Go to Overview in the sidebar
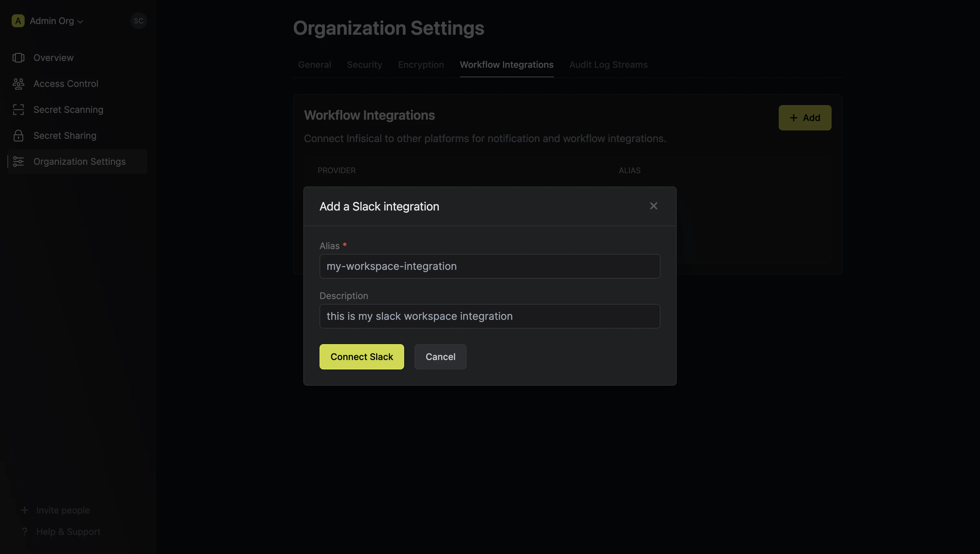980x554 pixels. (77, 57)
